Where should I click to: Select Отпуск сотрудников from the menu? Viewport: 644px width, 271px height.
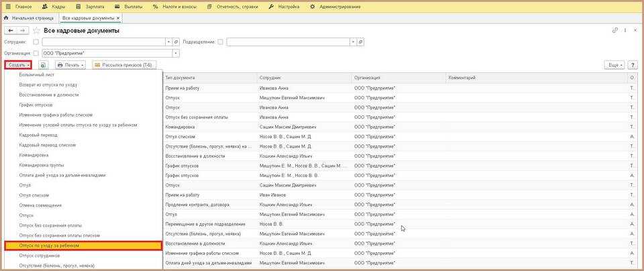[x=83, y=256]
